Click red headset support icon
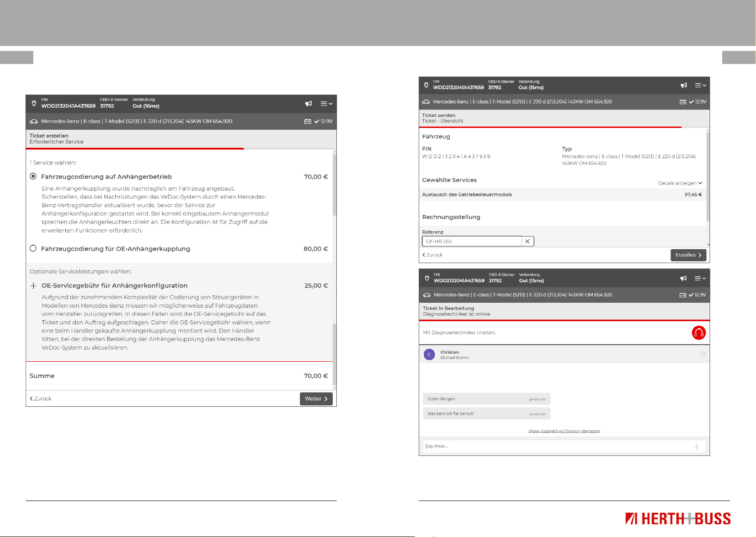 click(x=699, y=333)
